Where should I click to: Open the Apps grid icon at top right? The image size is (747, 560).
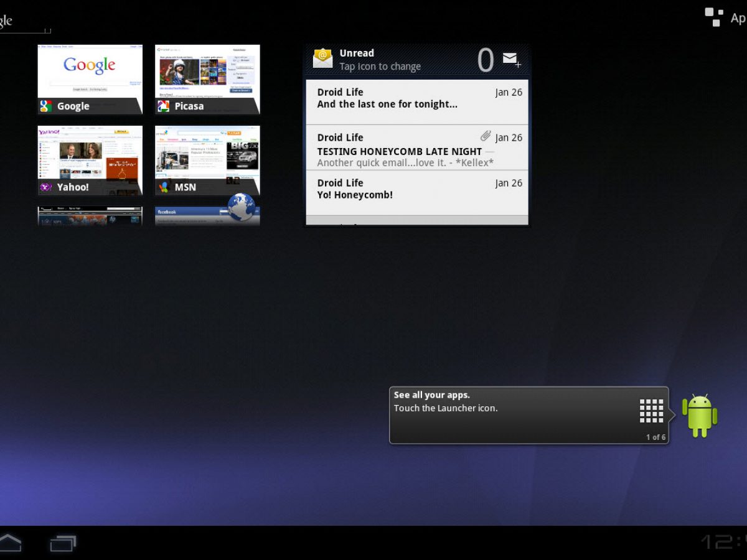pos(713,17)
